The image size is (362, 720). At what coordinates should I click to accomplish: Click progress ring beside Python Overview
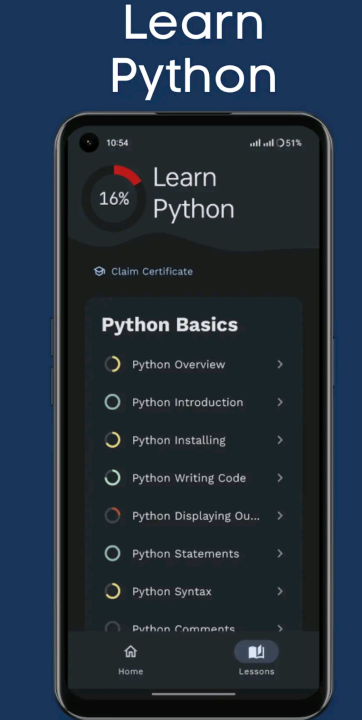click(113, 365)
